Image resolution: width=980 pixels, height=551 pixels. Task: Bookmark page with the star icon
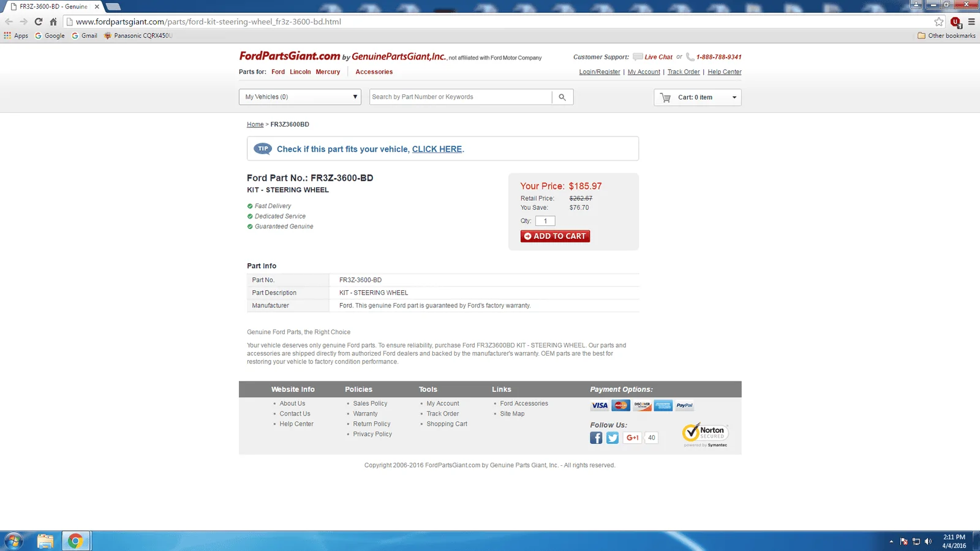(939, 21)
